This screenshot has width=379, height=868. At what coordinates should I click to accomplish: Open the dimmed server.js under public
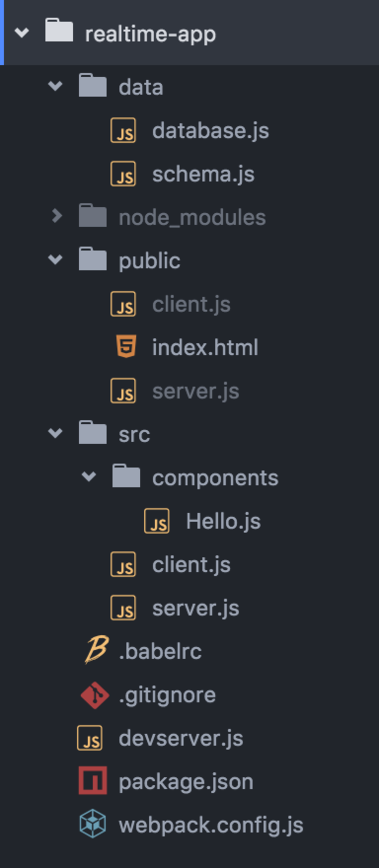pos(196,391)
